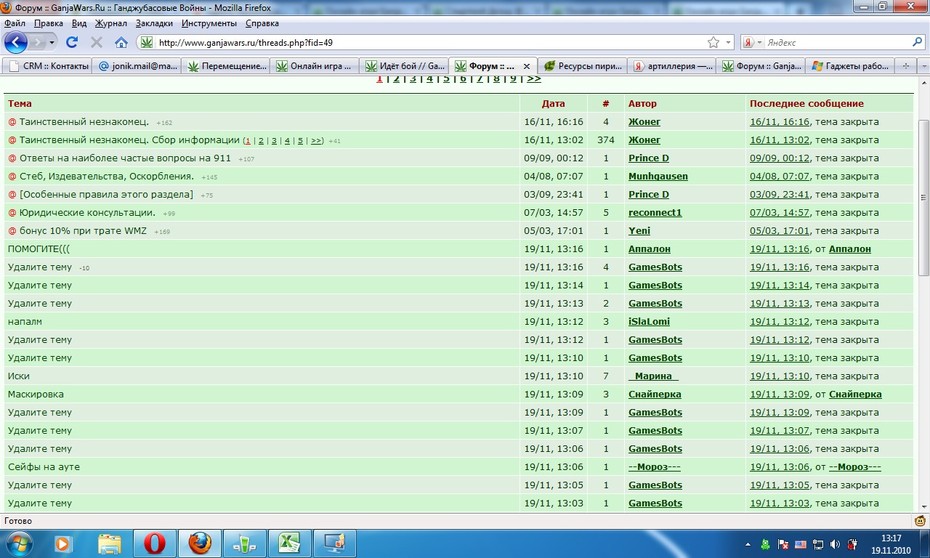Open a new tab with the plus button
This screenshot has width=930, height=558.
point(906,66)
